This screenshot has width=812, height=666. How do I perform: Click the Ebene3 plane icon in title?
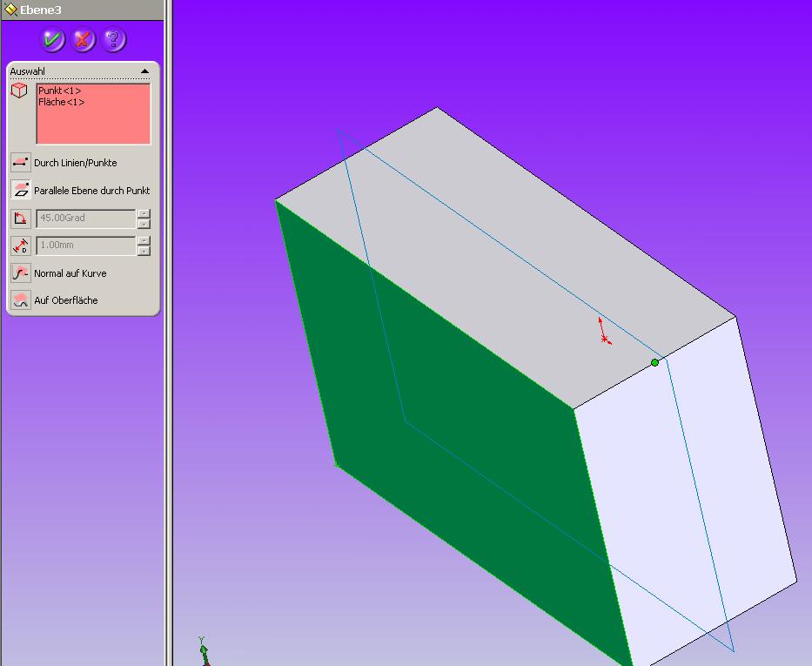[10, 10]
